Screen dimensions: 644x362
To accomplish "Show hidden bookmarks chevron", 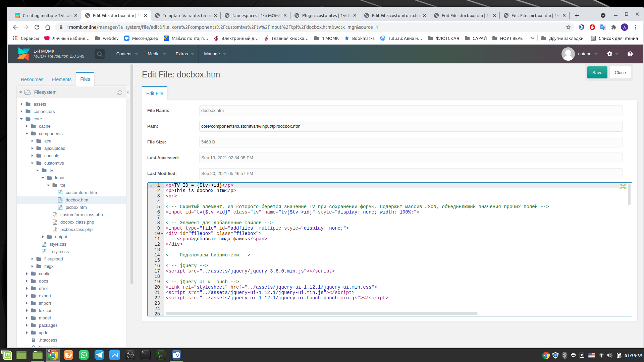I will [532, 38].
